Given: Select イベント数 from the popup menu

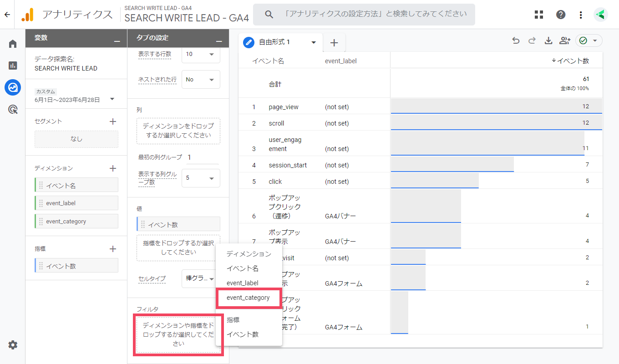Looking at the screenshot, I should 243,334.
